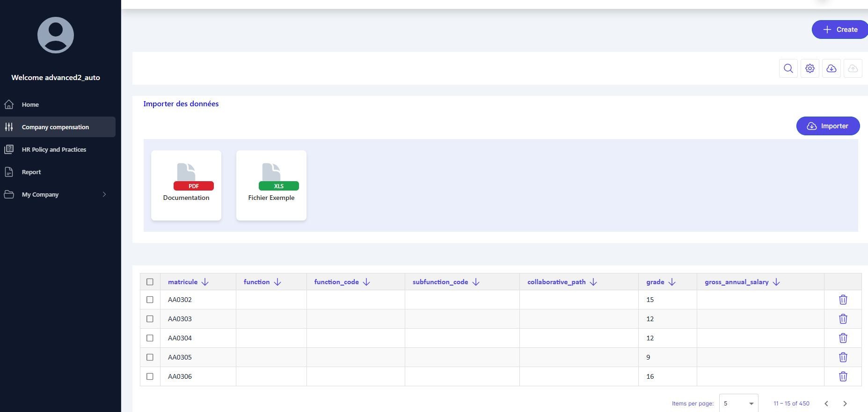Click the cloud upload icon in toolbar
This screenshot has width=868, height=412.
(x=853, y=68)
